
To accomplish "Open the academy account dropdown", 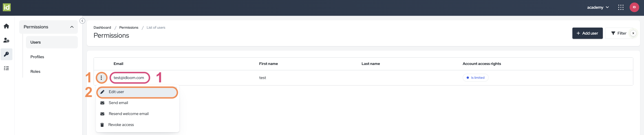I will [x=598, y=7].
